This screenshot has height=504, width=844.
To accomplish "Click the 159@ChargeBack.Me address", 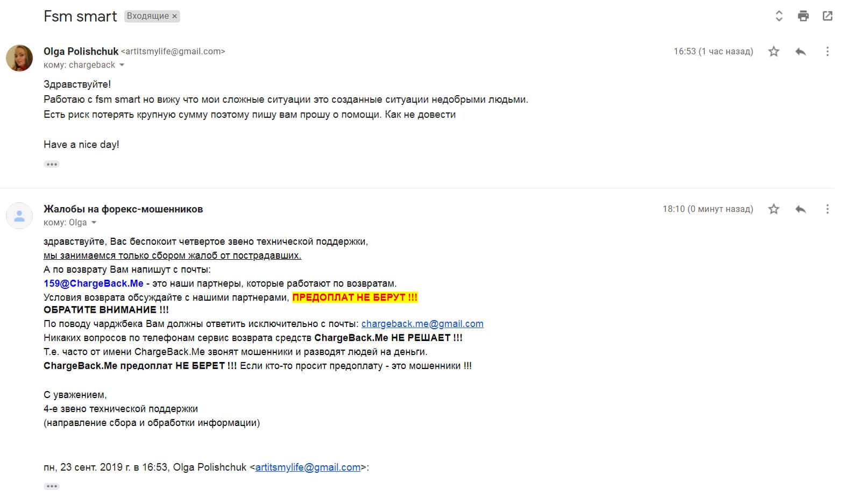I will click(x=94, y=283).
